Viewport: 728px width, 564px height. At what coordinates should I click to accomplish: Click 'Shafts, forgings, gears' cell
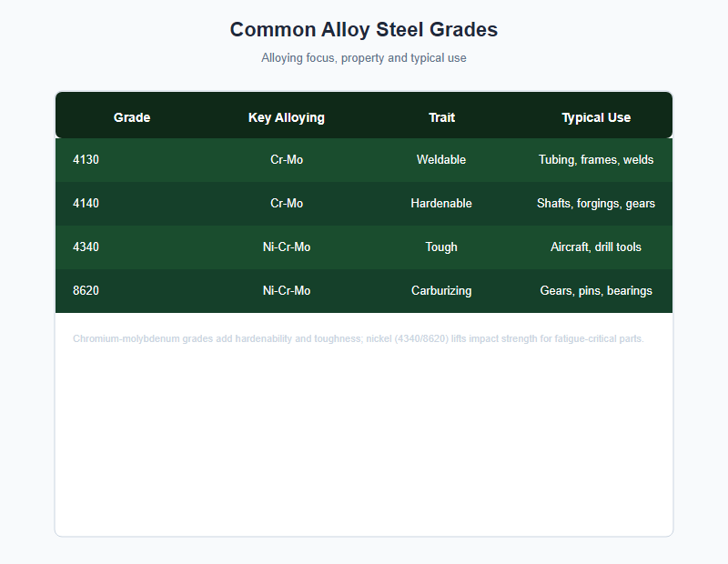tap(596, 204)
